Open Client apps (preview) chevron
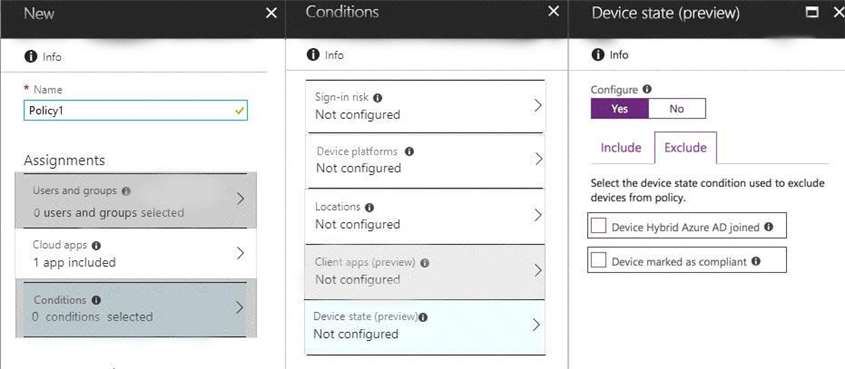Image resolution: width=845 pixels, height=369 pixels. pos(537,270)
